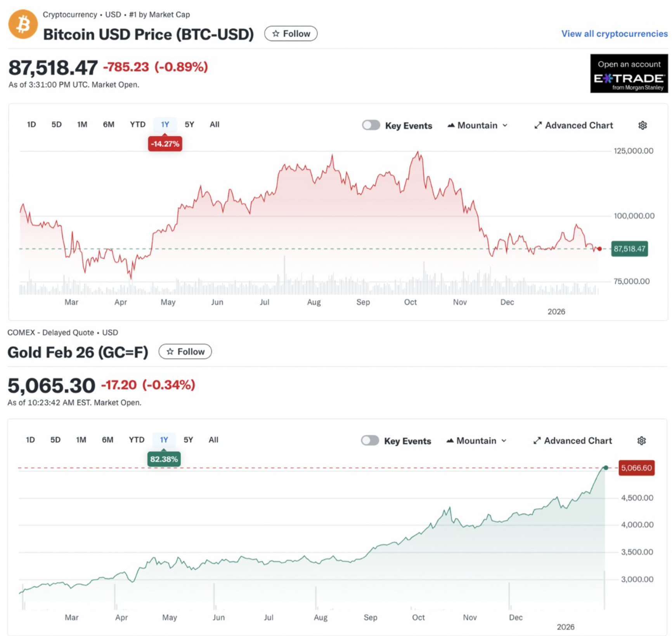Open settings gear on Gold chart
This screenshot has height=636, width=672.
[641, 441]
